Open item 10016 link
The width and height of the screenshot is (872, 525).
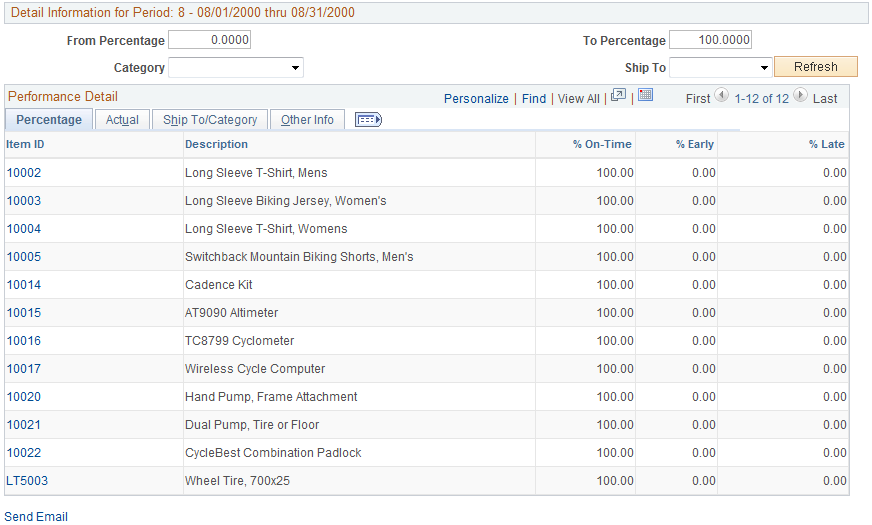click(x=24, y=341)
